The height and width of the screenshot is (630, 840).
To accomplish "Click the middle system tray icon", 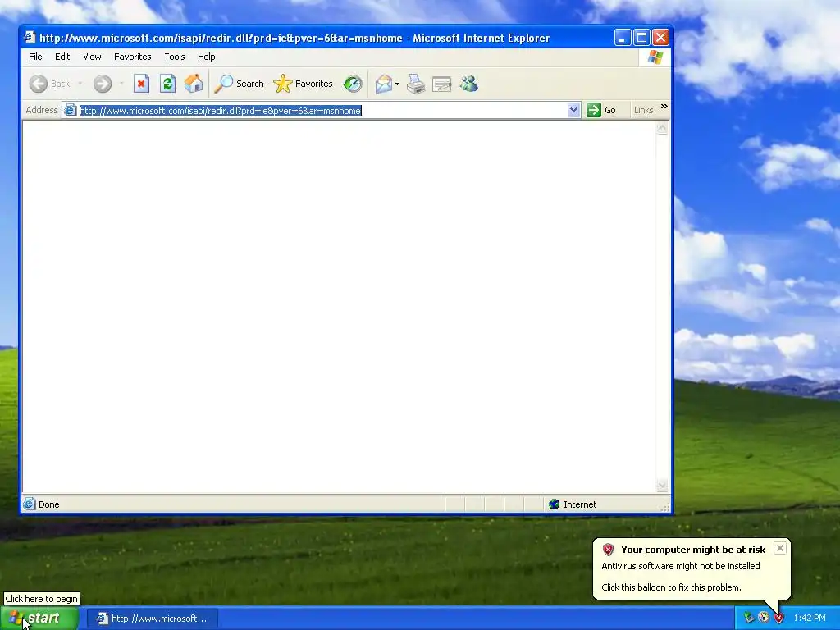I will (x=764, y=618).
